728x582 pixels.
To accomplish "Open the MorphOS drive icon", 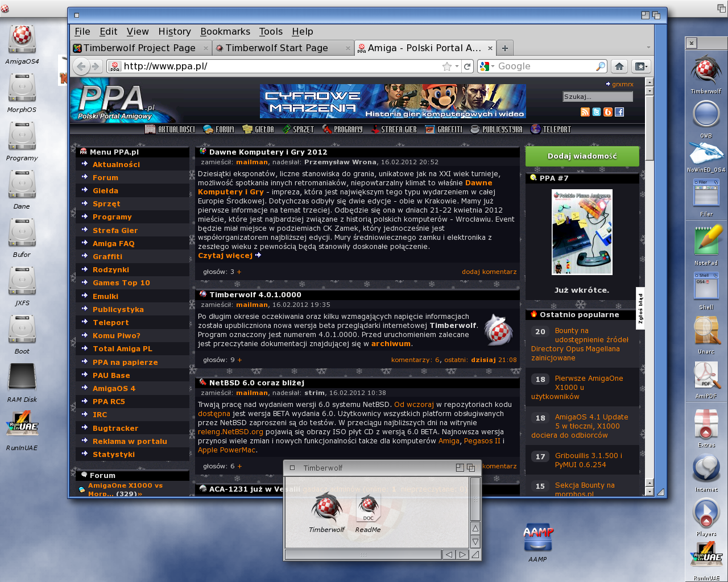I will click(22, 88).
